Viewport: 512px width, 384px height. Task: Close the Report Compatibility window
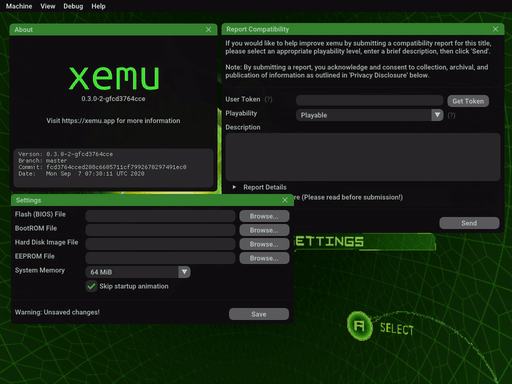click(x=495, y=29)
